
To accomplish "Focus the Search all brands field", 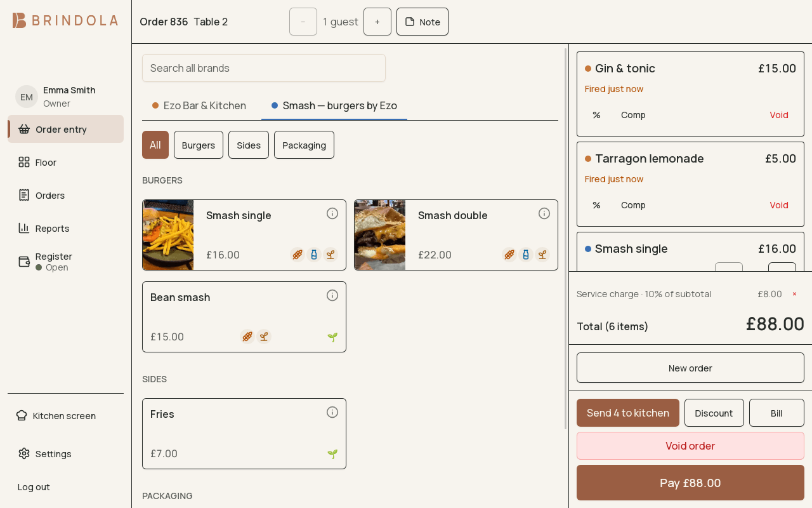I will tap(264, 68).
